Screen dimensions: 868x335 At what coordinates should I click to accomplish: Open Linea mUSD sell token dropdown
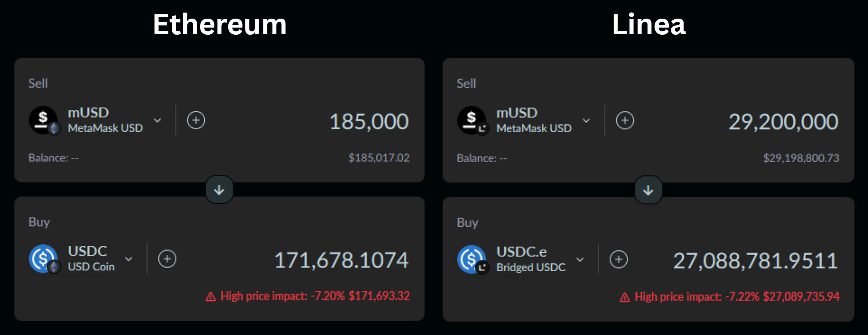(586, 120)
